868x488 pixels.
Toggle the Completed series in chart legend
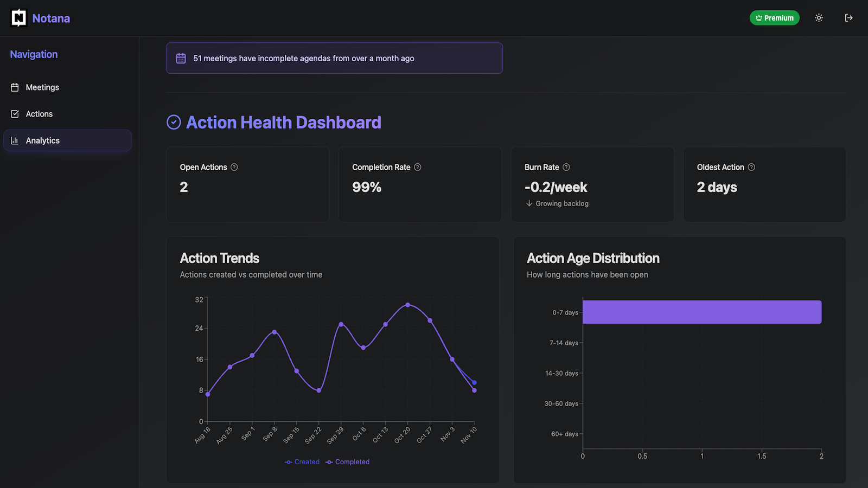point(347,462)
